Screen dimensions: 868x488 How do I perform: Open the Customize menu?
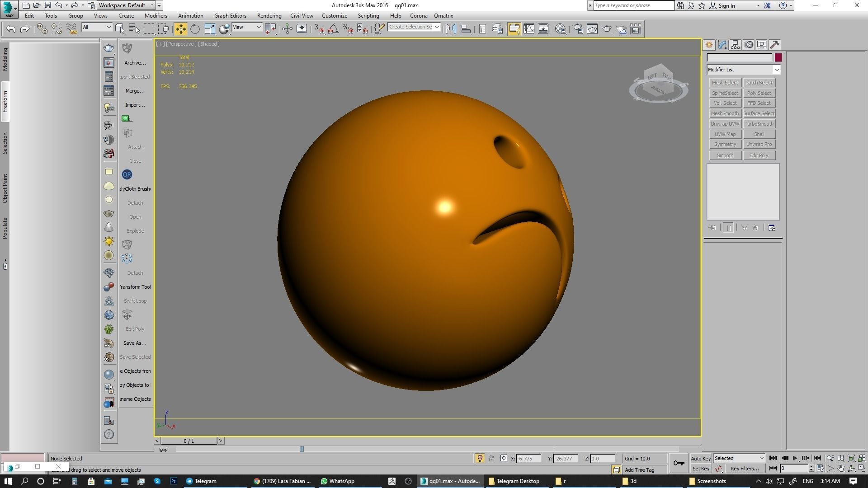point(335,16)
